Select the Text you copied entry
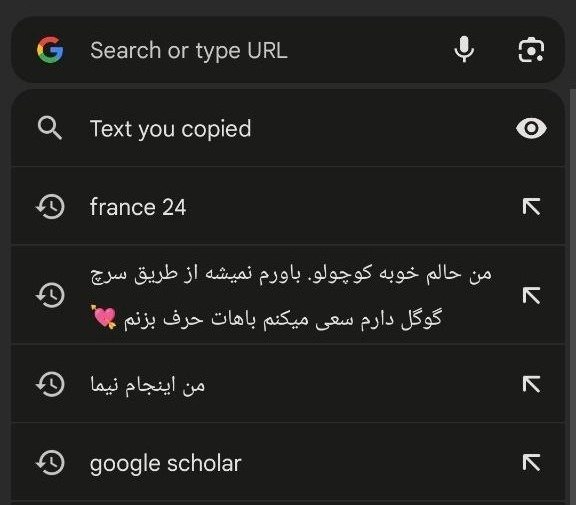Viewport: 576px width, 505px height. pyautogui.click(x=288, y=128)
